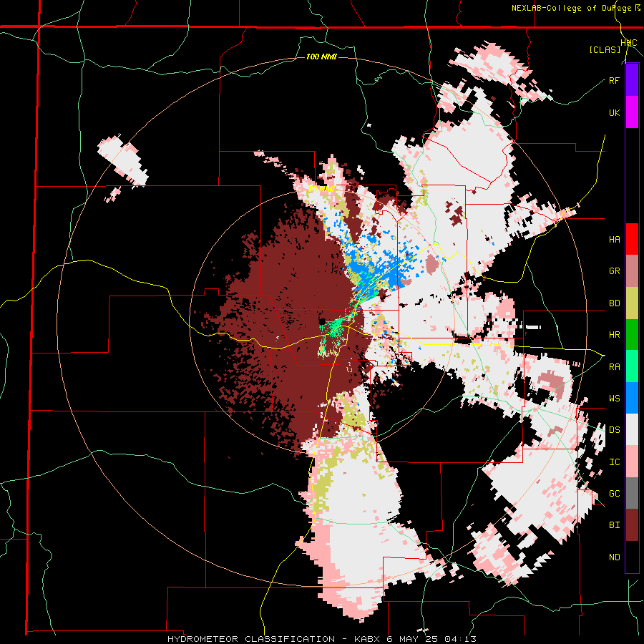Screen dimensions: 644x644
Task: Pick the dark green HR legend swatch
Action: (632, 335)
